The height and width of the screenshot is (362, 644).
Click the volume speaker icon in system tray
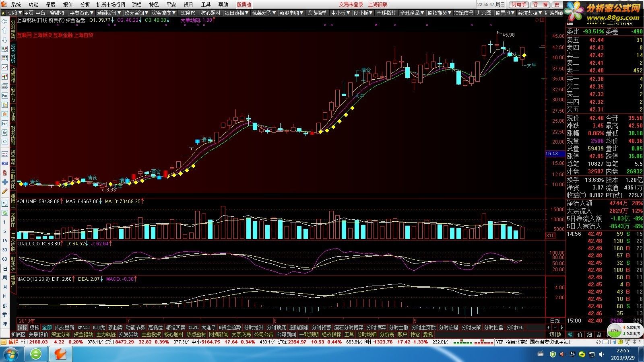click(x=602, y=354)
